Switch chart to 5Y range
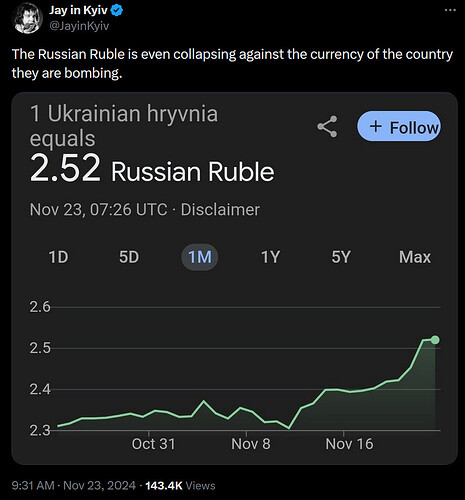This screenshot has height=500, width=465. pyautogui.click(x=341, y=257)
